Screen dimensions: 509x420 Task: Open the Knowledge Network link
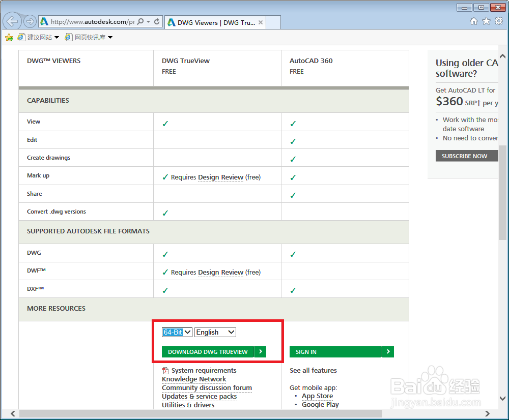click(194, 379)
